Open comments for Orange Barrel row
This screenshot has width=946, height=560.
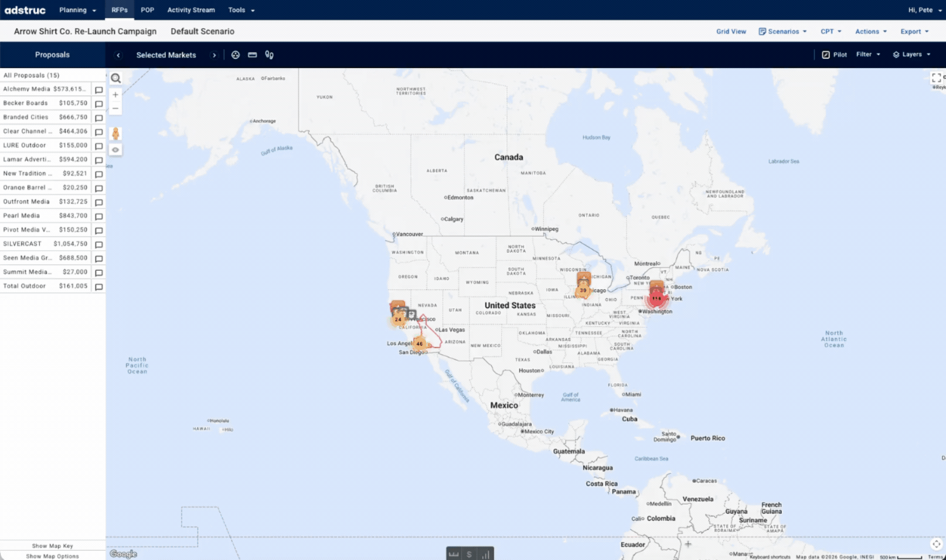click(x=99, y=189)
